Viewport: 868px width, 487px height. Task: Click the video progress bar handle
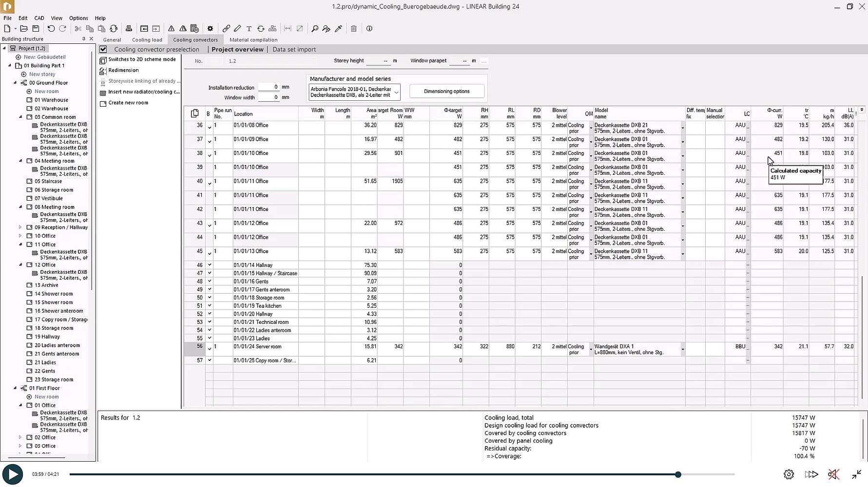[678, 474]
